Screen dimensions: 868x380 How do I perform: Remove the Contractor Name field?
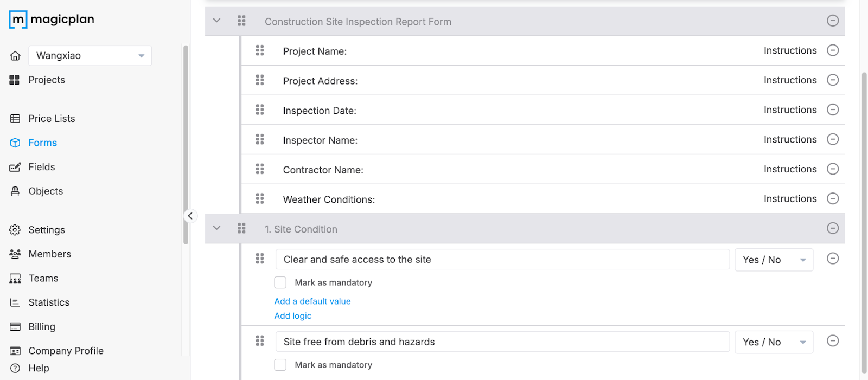pos(833,169)
